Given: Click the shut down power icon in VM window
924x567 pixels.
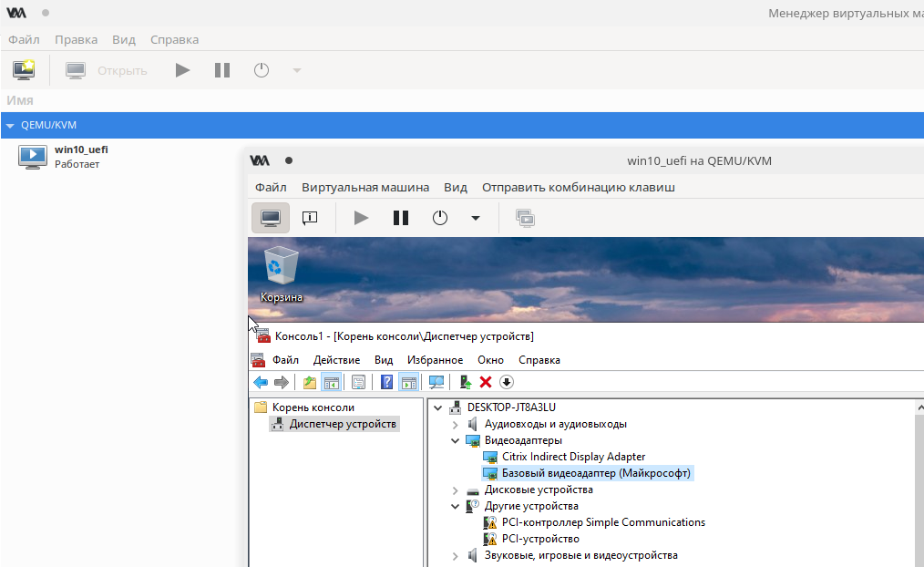Looking at the screenshot, I should (x=440, y=218).
